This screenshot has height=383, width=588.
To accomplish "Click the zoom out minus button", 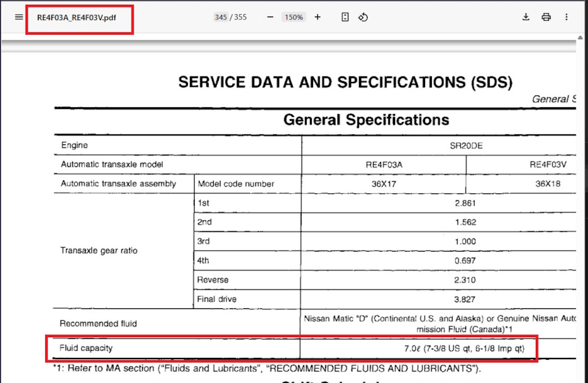I will [270, 17].
